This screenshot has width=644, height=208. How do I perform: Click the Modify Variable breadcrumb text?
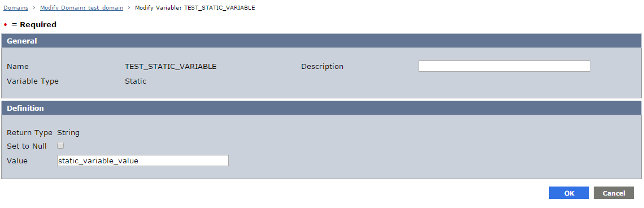[x=195, y=8]
